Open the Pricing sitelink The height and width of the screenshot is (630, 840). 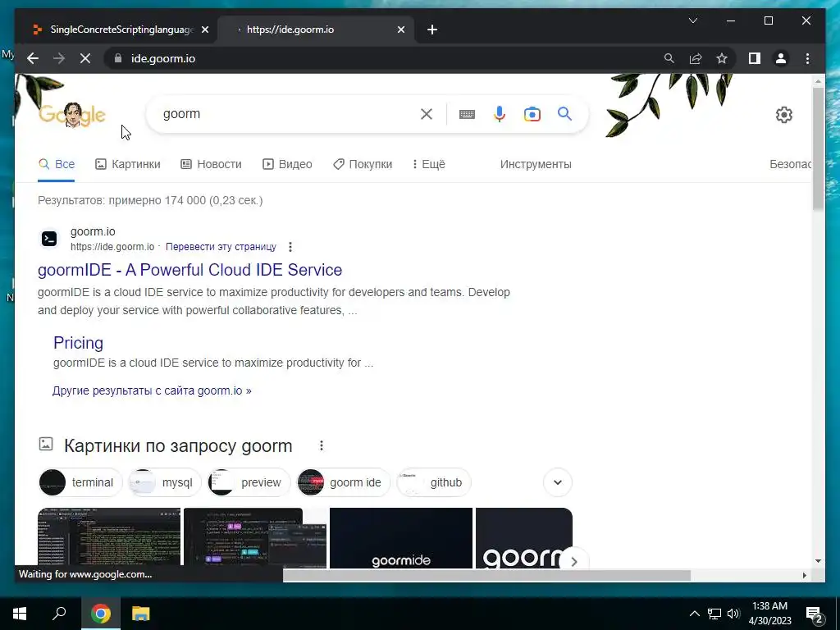78,343
